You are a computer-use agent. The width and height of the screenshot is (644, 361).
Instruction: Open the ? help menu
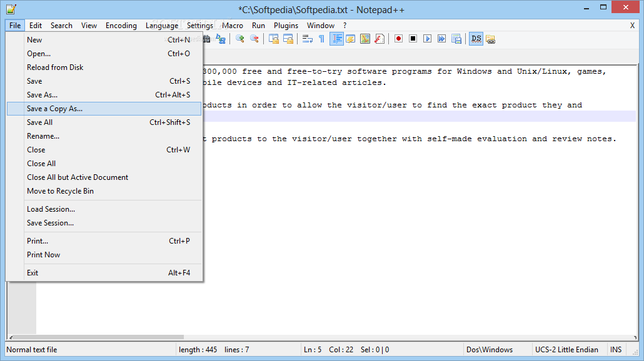(x=345, y=26)
